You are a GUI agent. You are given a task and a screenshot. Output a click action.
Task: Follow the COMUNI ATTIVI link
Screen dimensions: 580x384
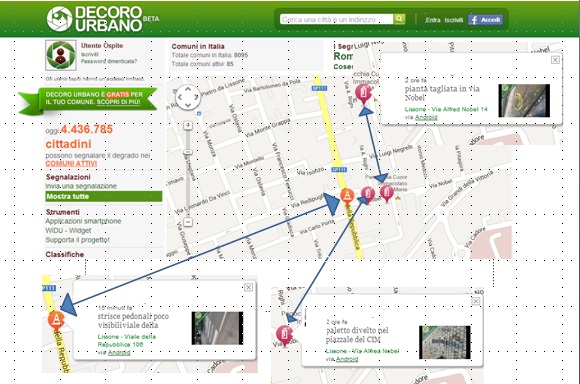pos(71,164)
